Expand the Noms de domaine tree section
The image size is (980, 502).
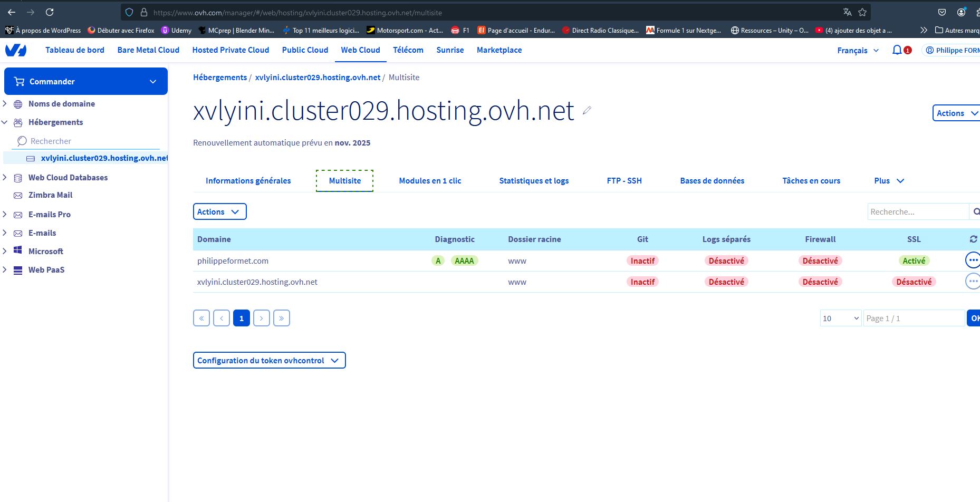coord(5,104)
